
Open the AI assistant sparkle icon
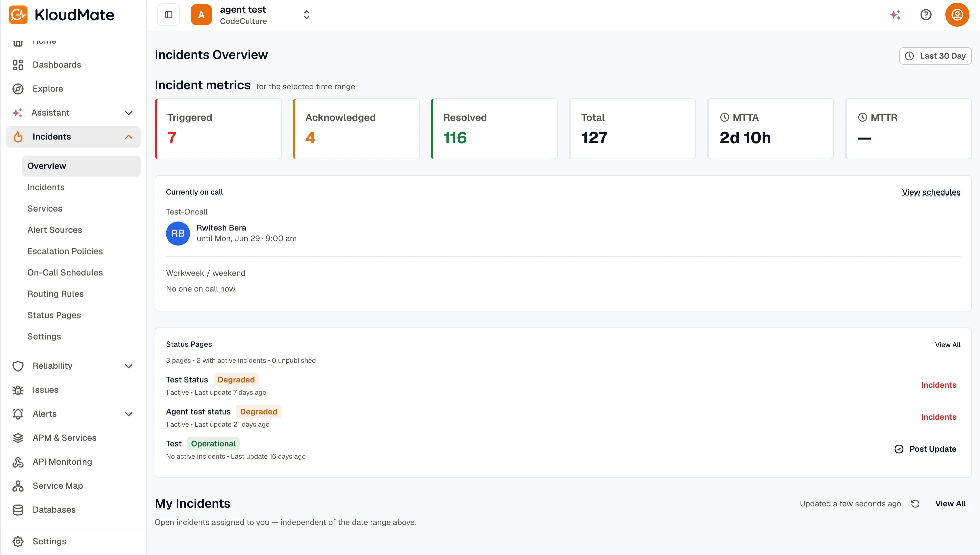[895, 15]
